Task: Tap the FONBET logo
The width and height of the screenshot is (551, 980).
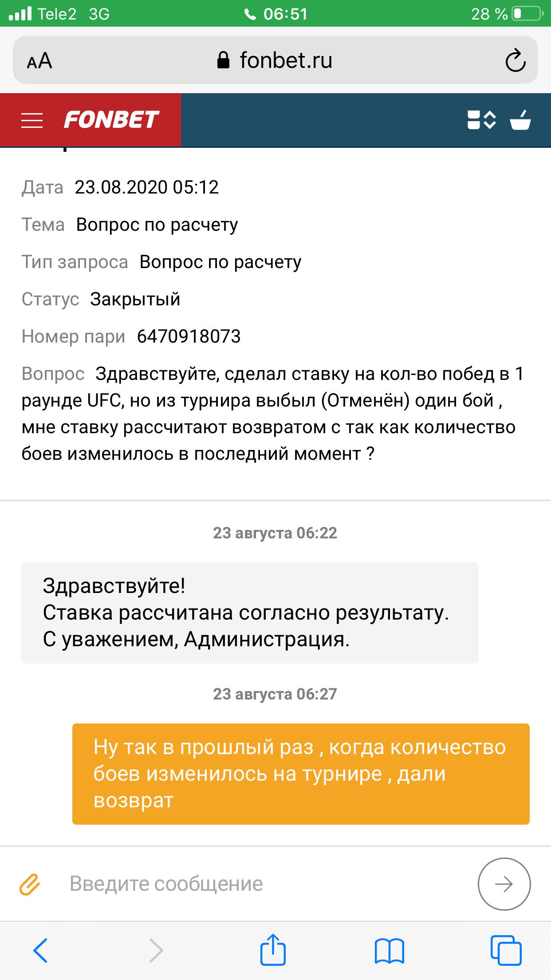Action: click(111, 120)
